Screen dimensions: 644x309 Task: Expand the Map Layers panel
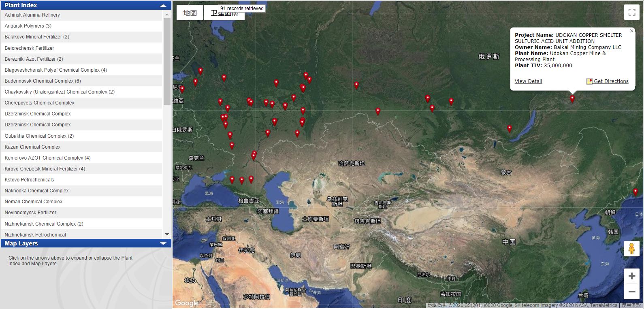coord(163,243)
